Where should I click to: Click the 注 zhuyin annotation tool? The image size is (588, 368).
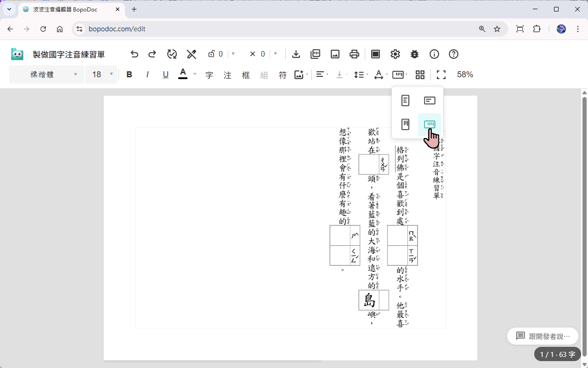pyautogui.click(x=227, y=75)
